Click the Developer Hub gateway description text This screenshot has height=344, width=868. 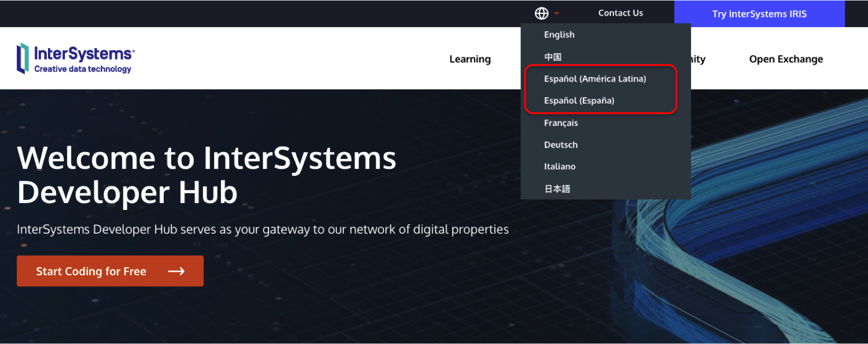point(262,229)
